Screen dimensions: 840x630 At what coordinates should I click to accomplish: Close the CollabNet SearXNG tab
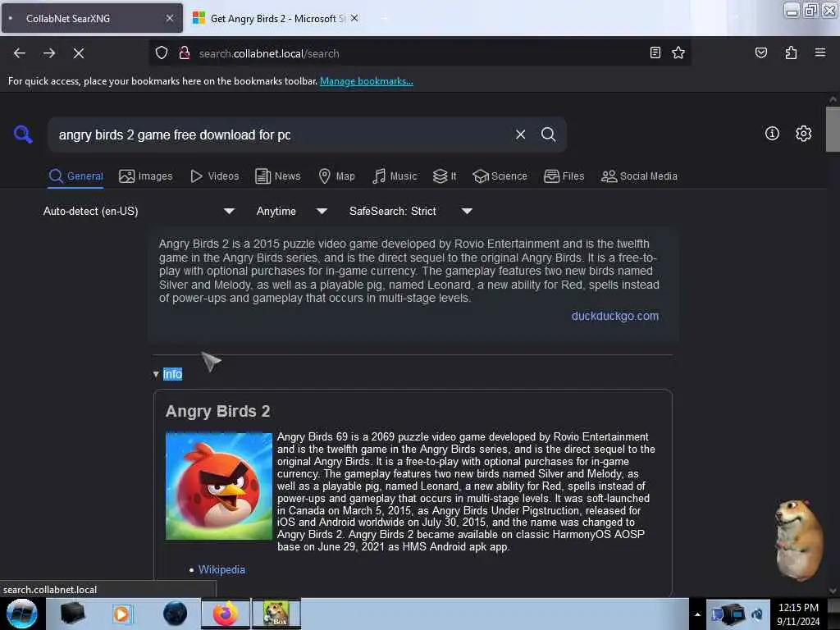click(169, 18)
